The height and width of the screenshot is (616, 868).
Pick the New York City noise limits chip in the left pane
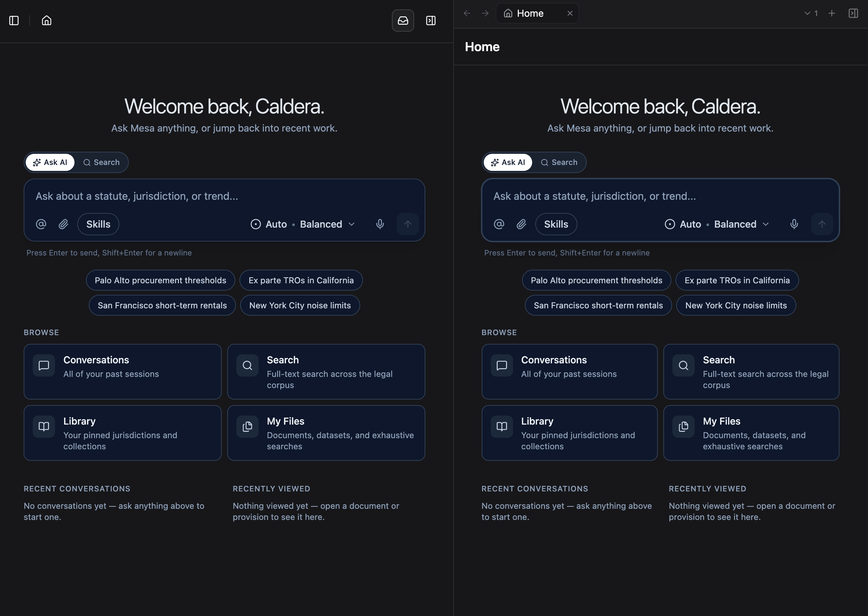300,305
